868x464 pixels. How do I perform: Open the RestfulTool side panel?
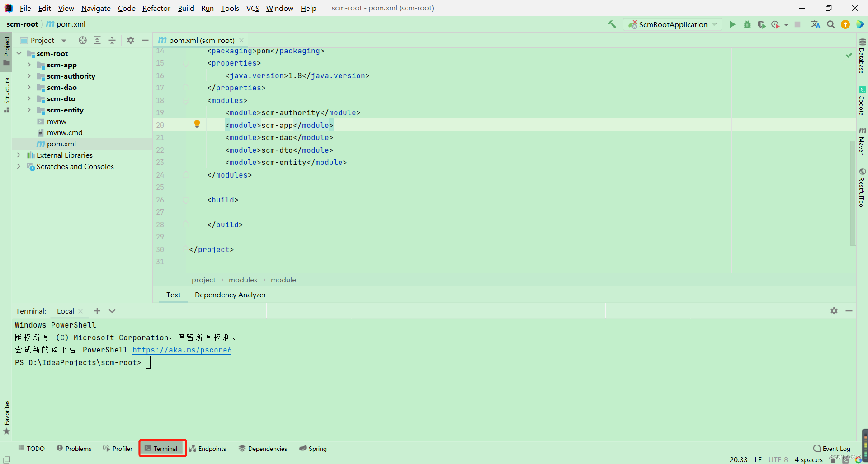862,188
